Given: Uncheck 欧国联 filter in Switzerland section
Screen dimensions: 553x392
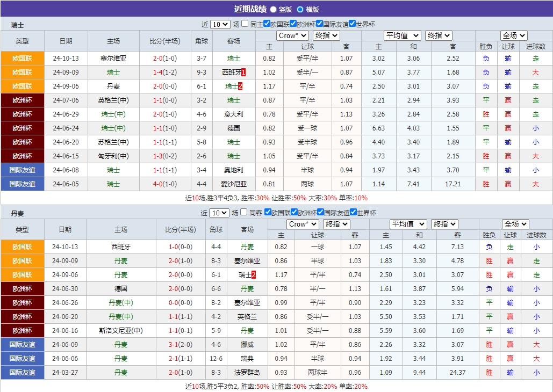Looking at the screenshot, I should [x=266, y=24].
